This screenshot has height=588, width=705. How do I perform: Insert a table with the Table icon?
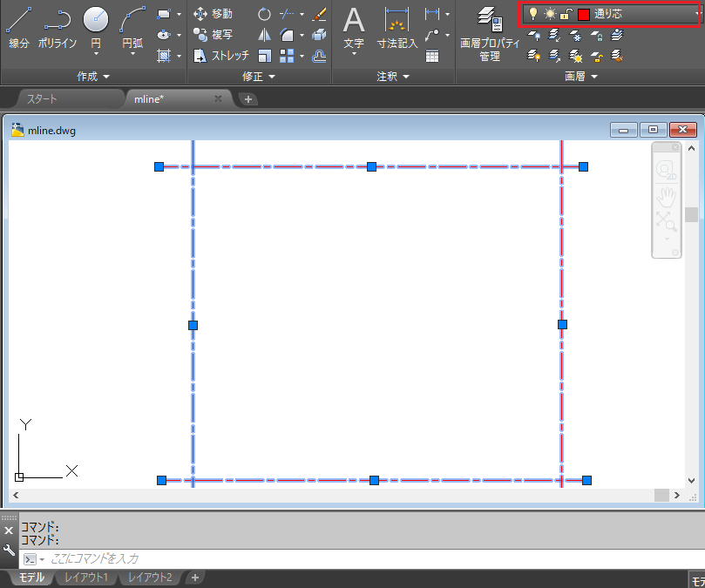432,57
